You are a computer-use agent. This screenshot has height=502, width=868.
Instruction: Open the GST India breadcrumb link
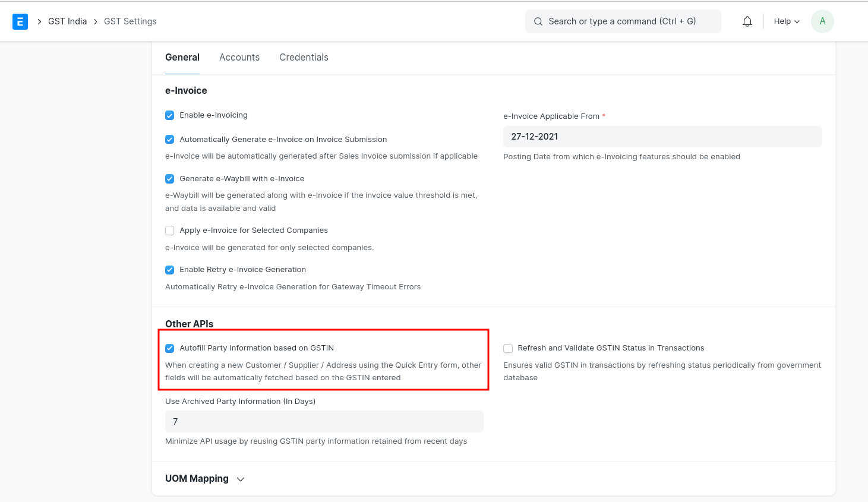coord(68,21)
